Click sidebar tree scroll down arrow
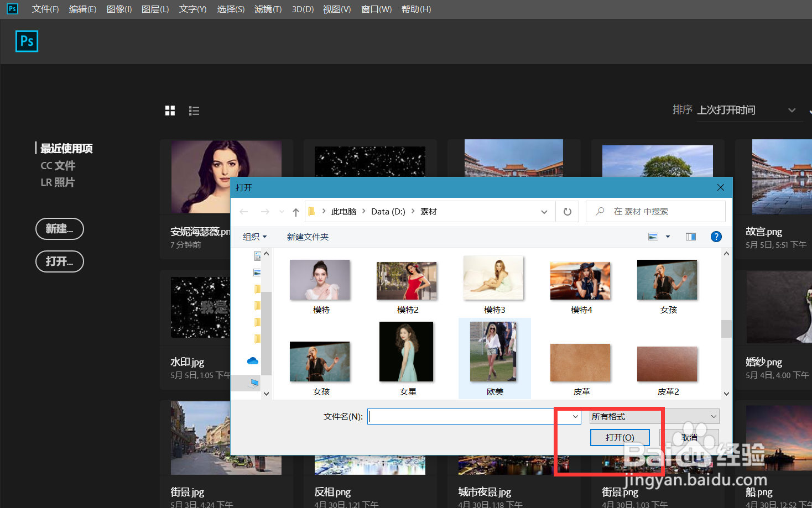The width and height of the screenshot is (812, 508). tap(266, 394)
